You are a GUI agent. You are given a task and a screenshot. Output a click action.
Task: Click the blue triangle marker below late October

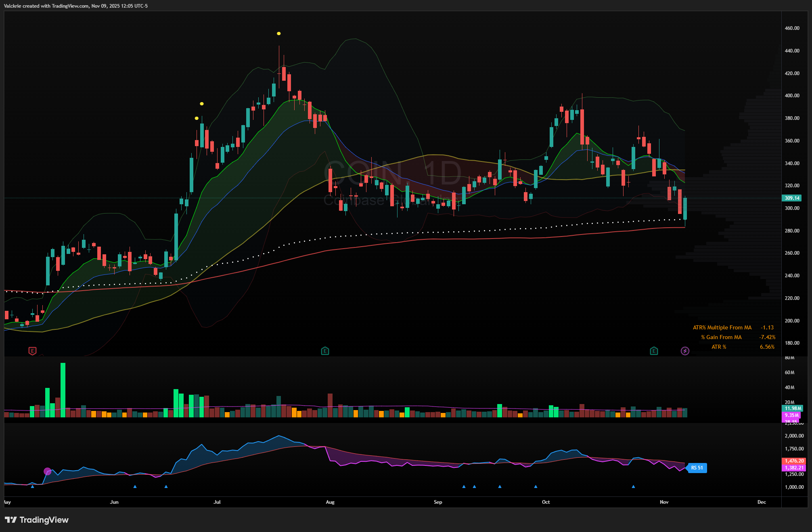coord(633,487)
